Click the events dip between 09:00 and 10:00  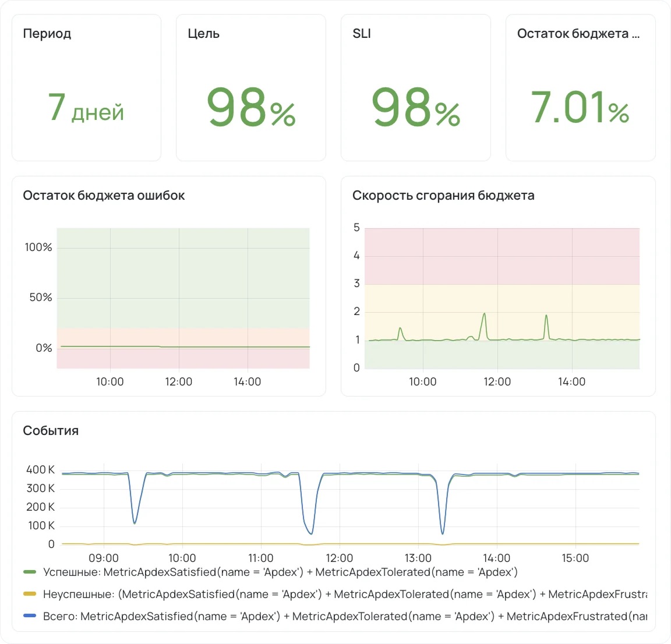135,522
